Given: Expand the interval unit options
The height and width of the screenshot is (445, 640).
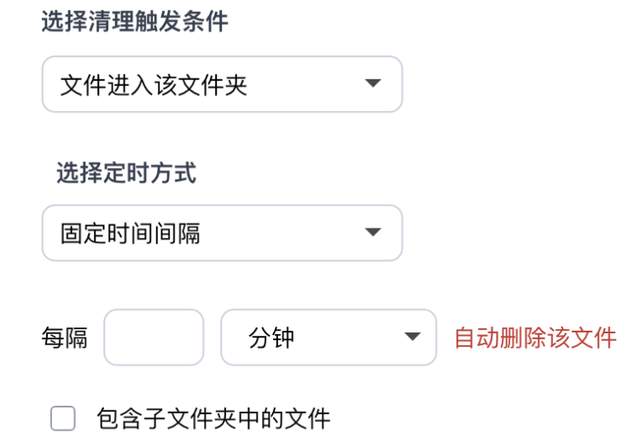Looking at the screenshot, I should point(328,337).
